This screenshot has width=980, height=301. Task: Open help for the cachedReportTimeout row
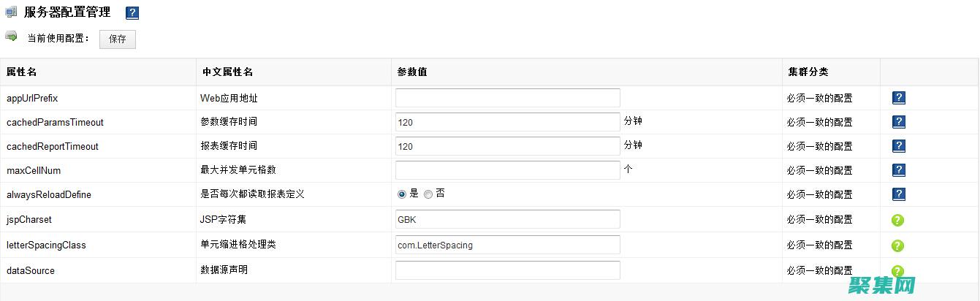point(899,146)
